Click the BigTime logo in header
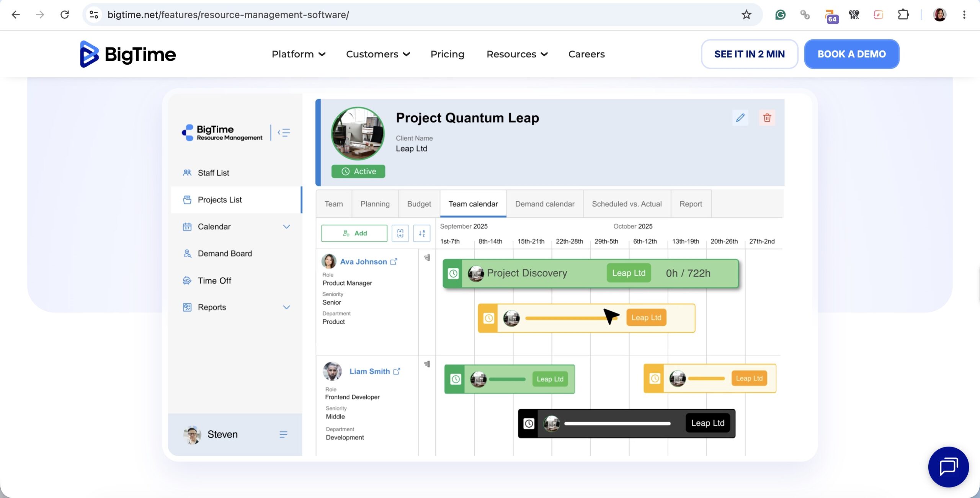This screenshot has width=980, height=498. point(128,54)
